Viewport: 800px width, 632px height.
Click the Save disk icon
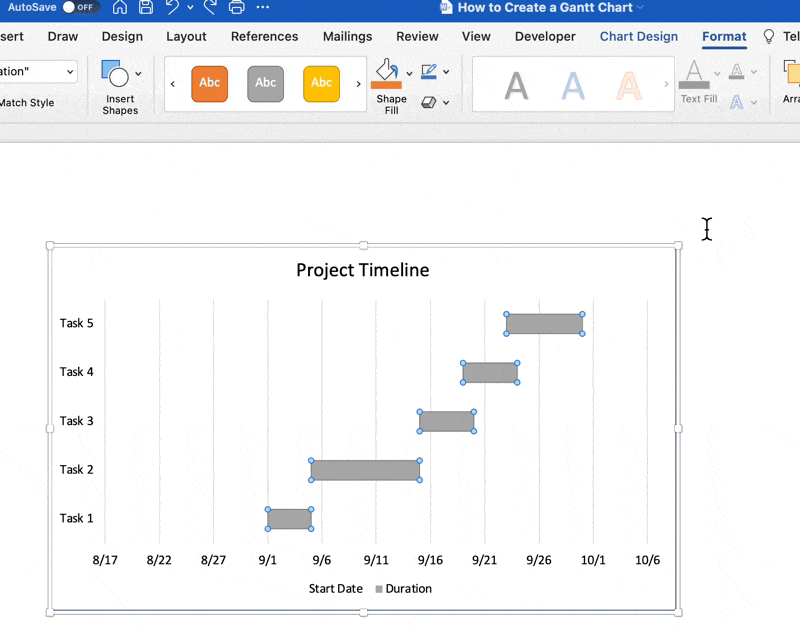click(146, 7)
